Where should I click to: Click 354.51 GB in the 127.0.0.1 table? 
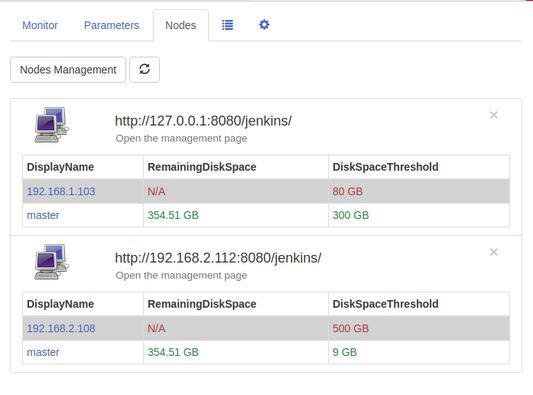173,215
